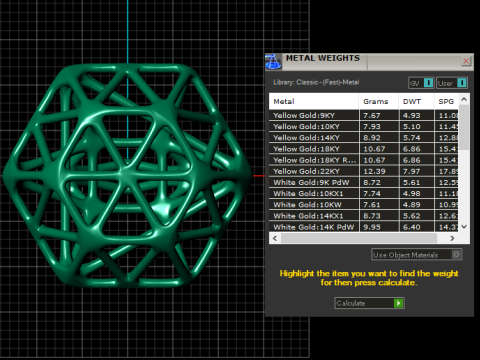The image size is (480, 360).
Task: Click the 12.39 grams value
Action: click(x=374, y=171)
